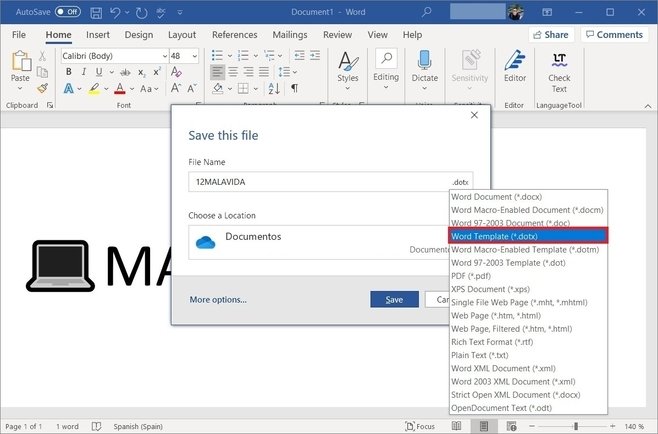The image size is (658, 434).
Task: Open the Change Case Aa menu
Action: pyautogui.click(x=146, y=89)
